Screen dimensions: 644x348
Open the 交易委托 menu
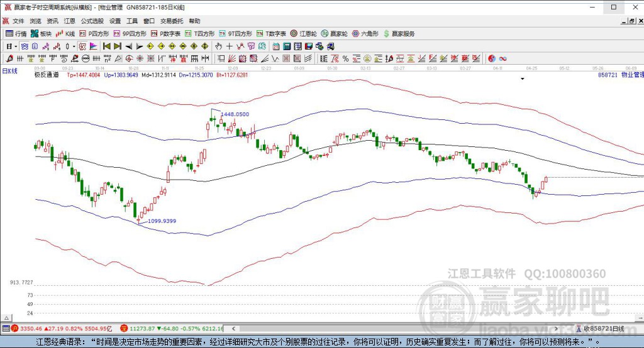[172, 21]
